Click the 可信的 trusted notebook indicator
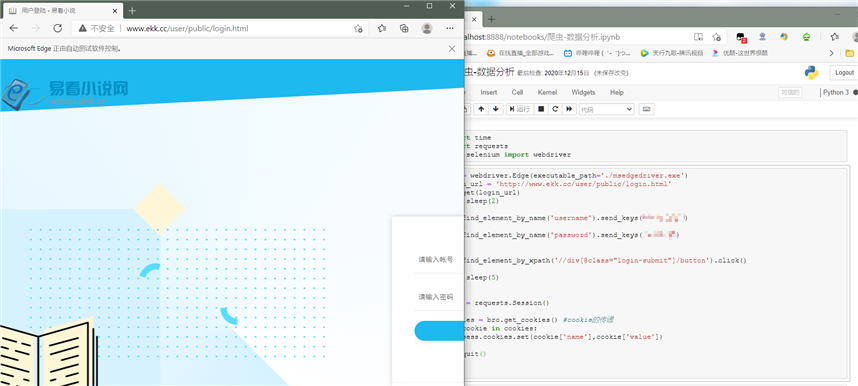858x386 pixels. click(790, 93)
